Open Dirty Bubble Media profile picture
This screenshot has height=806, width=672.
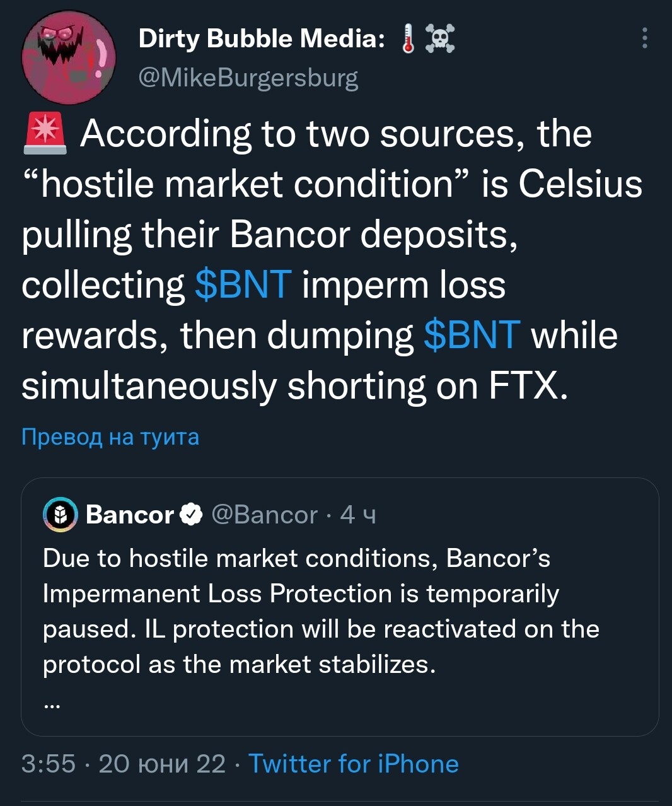[x=69, y=57]
